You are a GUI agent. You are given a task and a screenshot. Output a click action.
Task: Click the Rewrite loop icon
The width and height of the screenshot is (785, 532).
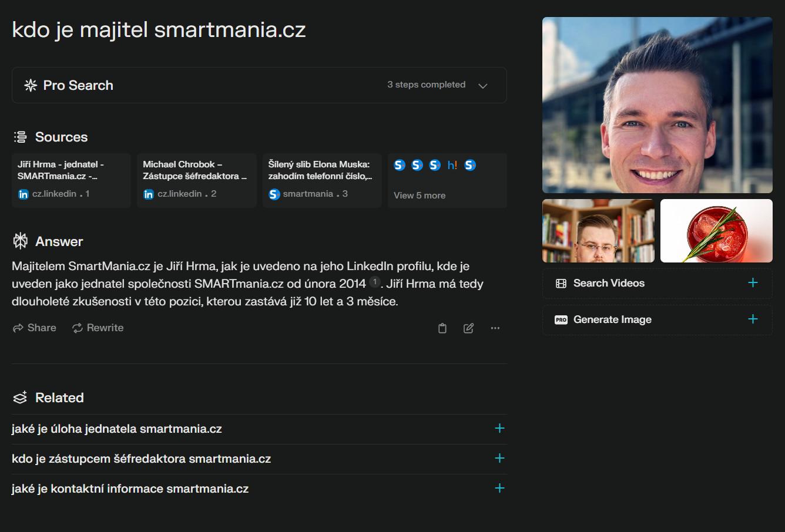[78, 328]
